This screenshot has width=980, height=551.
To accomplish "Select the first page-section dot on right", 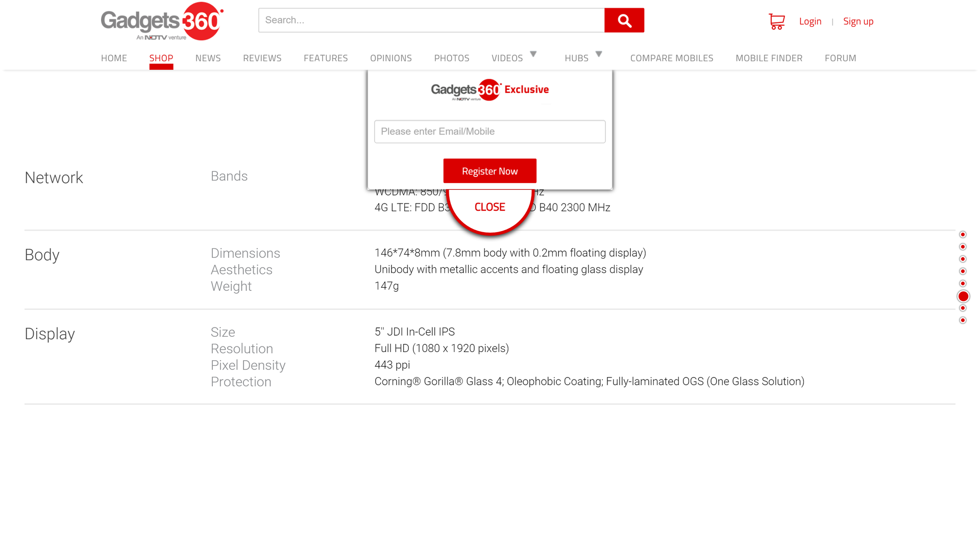I will 963,235.
